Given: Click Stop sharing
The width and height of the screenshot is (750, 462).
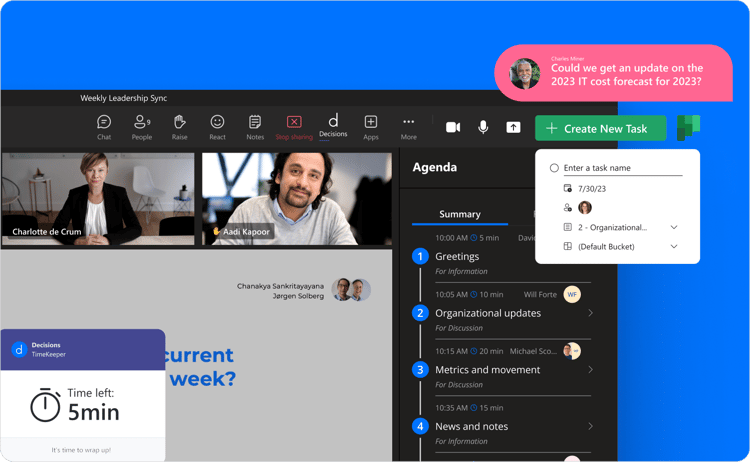Looking at the screenshot, I should 294,127.
